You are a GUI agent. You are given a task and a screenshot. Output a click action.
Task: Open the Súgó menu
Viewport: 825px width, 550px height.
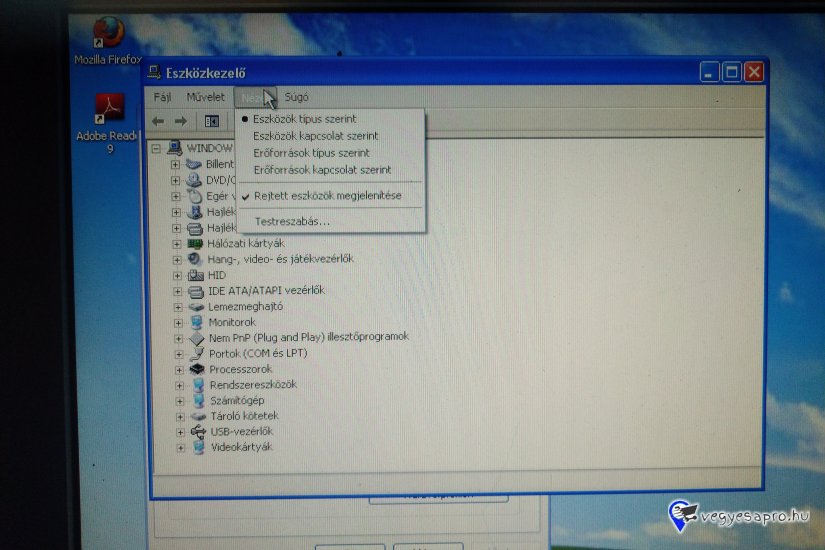297,97
